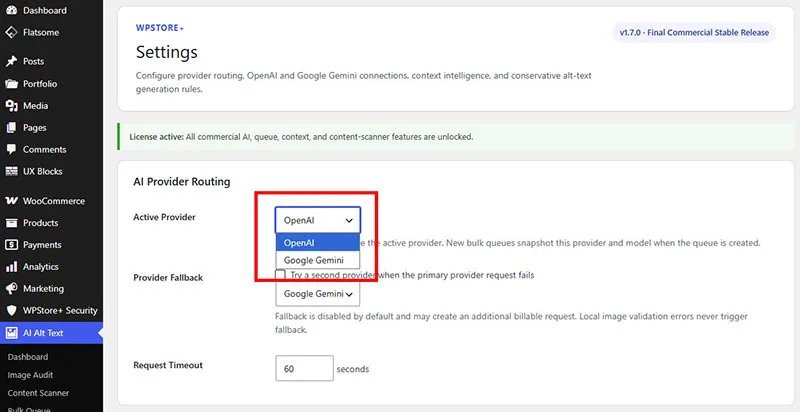The width and height of the screenshot is (800, 412).
Task: Click the Payments dollar icon
Action: click(11, 245)
